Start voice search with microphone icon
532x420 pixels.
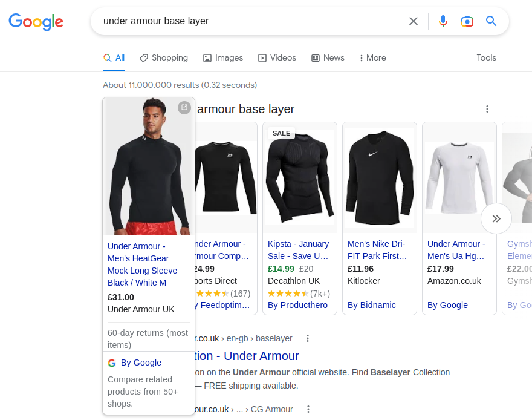[443, 21]
